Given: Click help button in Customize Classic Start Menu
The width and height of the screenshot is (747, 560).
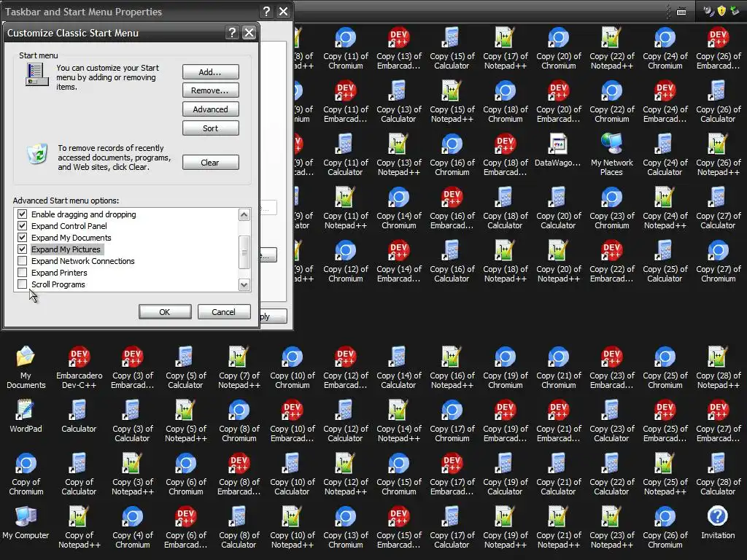Looking at the screenshot, I should [x=232, y=32].
